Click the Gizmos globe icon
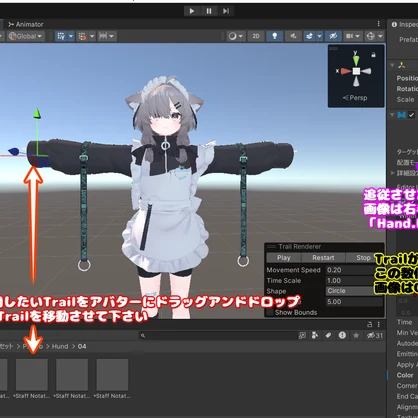The height and width of the screenshot is (418, 418). pyautogui.click(x=370, y=36)
